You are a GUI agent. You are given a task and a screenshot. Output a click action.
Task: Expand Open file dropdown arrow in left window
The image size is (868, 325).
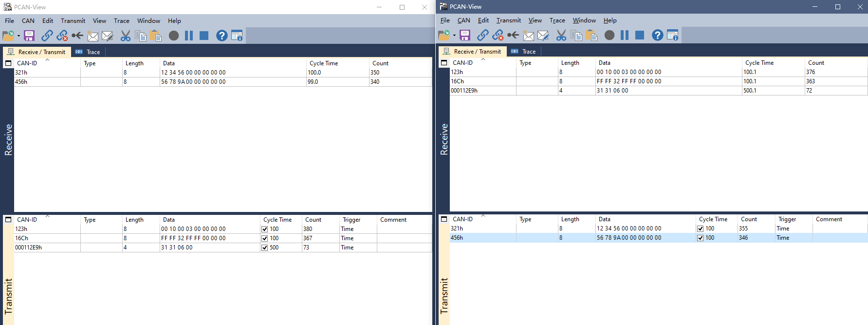point(18,36)
